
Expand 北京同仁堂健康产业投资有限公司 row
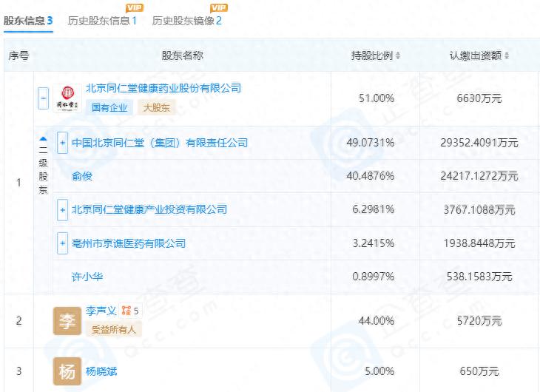(x=62, y=209)
